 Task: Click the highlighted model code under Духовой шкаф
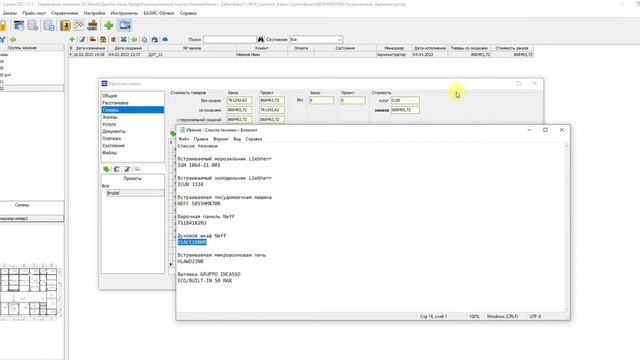coord(192,242)
